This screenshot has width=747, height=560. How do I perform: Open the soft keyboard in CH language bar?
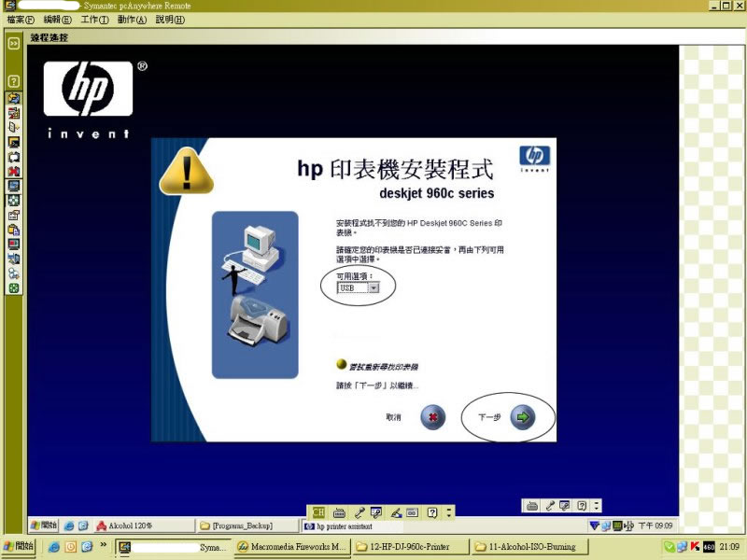tap(412, 512)
